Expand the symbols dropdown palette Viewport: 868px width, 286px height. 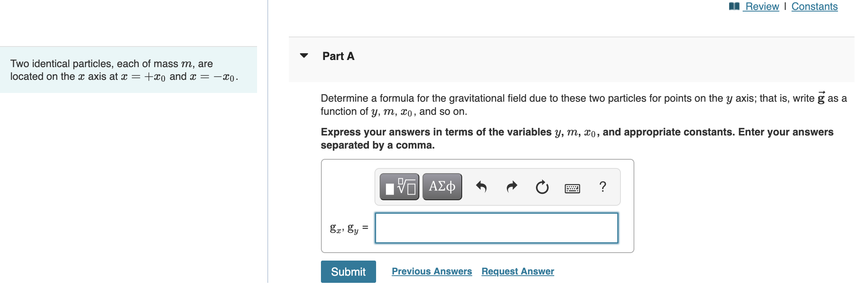[x=442, y=186]
